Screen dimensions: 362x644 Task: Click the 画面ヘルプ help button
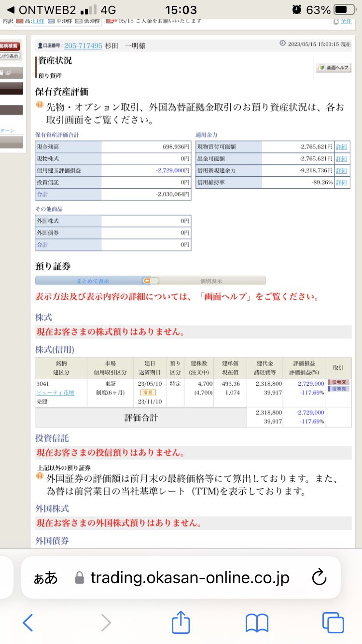coord(334,68)
